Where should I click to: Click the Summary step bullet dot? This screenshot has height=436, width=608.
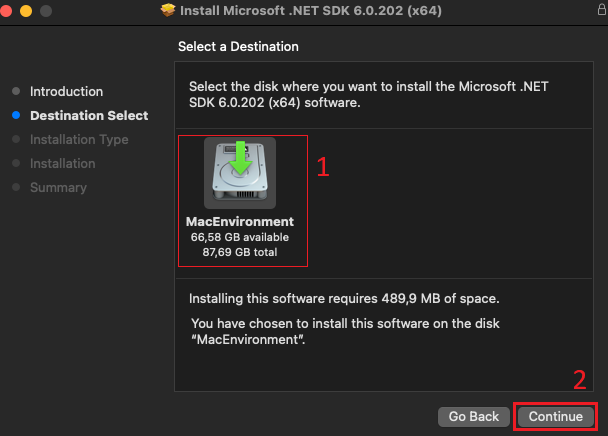pyautogui.click(x=16, y=187)
